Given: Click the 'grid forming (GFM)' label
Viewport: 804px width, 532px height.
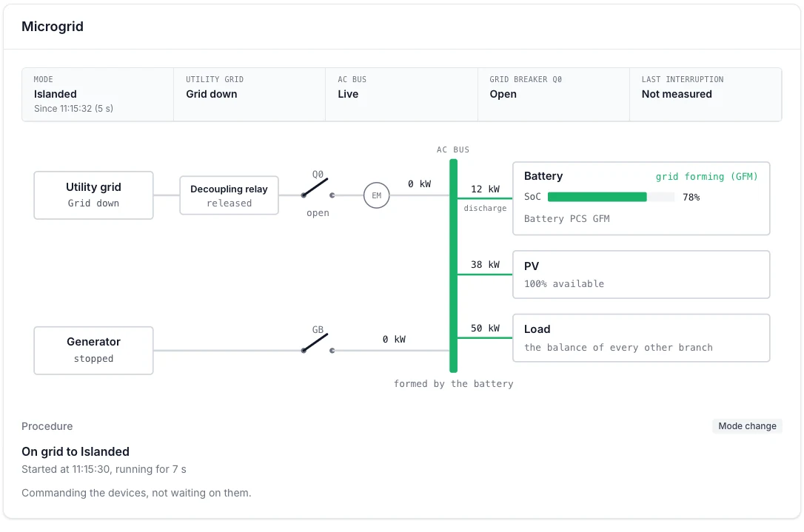Looking at the screenshot, I should point(706,177).
